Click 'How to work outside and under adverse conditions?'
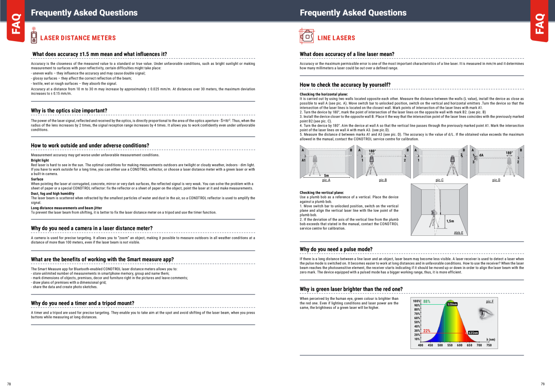555x392 pixels. (x=90, y=145)
